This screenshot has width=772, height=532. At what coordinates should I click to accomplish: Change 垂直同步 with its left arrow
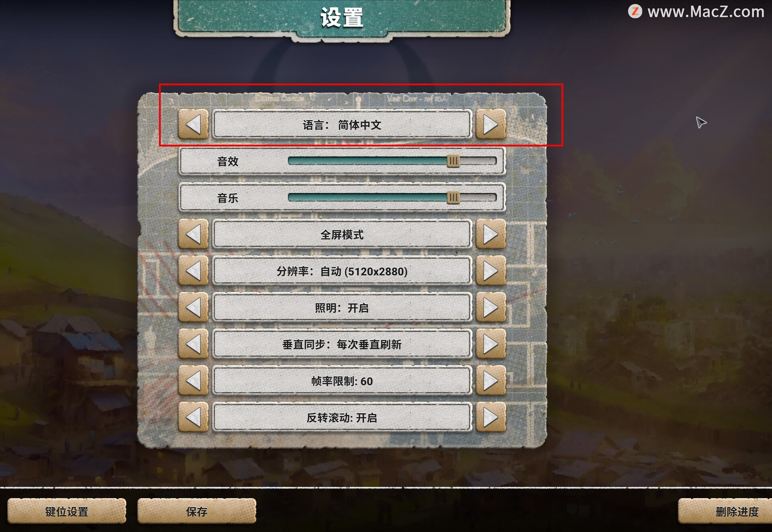point(193,344)
